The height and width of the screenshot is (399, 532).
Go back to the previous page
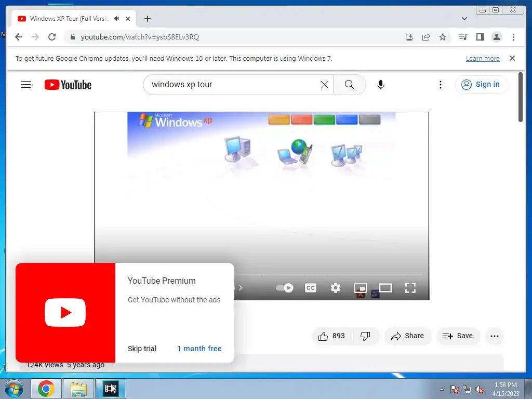click(19, 37)
